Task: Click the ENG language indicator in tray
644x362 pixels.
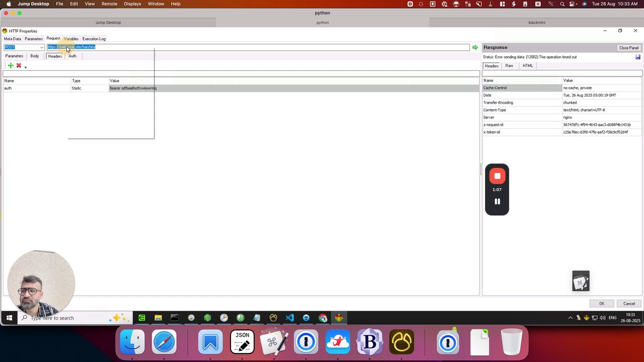Action: (x=612, y=318)
